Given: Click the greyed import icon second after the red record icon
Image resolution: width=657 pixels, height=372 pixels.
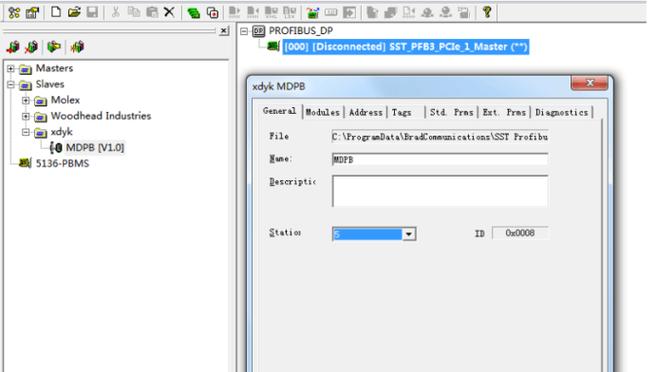Looking at the screenshot, I should tap(253, 12).
